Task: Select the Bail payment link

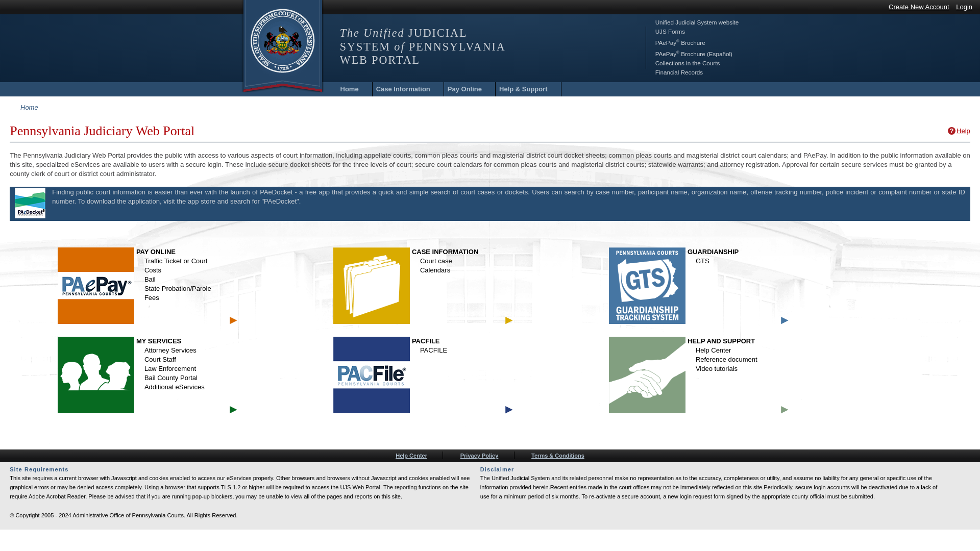Action: coord(150,280)
